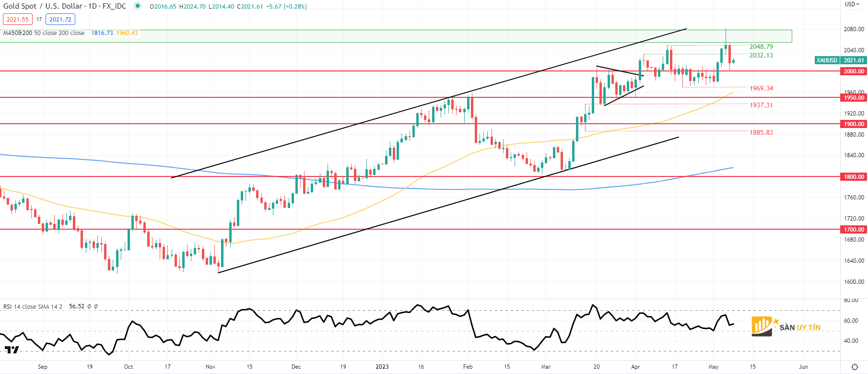The image size is (868, 374).
Task: Click the +5.67 (+0.28%) change value
Action: point(286,6)
